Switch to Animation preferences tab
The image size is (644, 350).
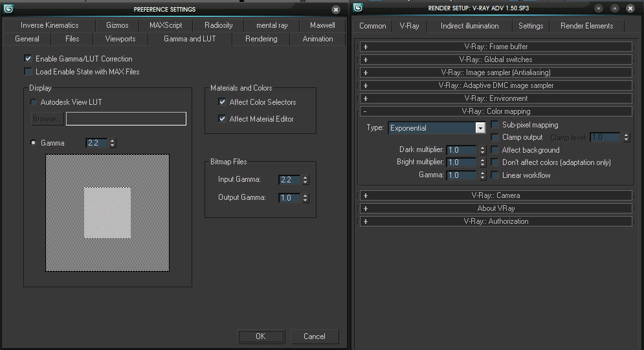pyautogui.click(x=318, y=39)
